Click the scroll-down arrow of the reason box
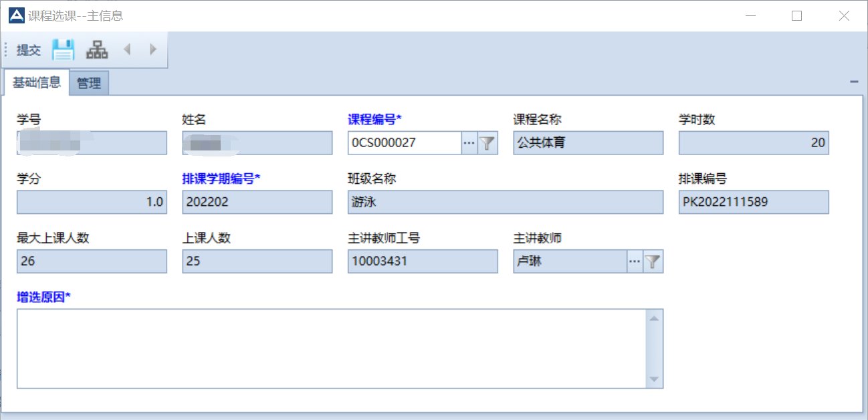The image size is (868, 420). coord(654,380)
